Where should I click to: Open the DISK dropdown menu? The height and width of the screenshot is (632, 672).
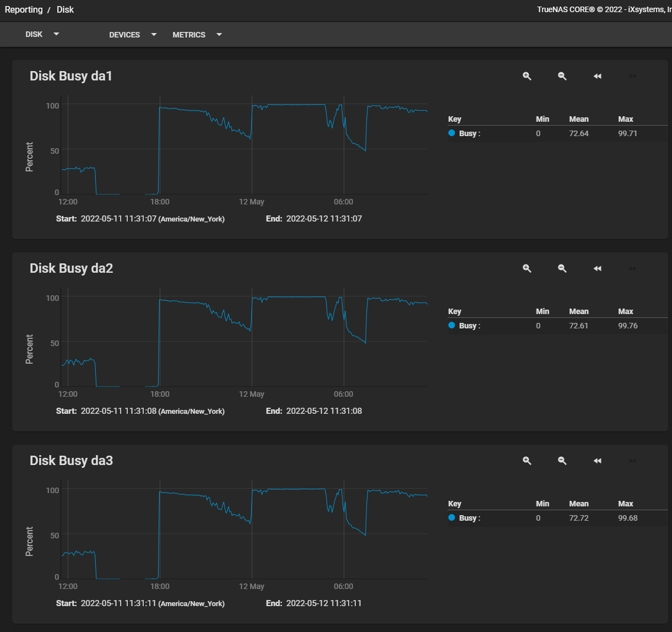pos(42,34)
